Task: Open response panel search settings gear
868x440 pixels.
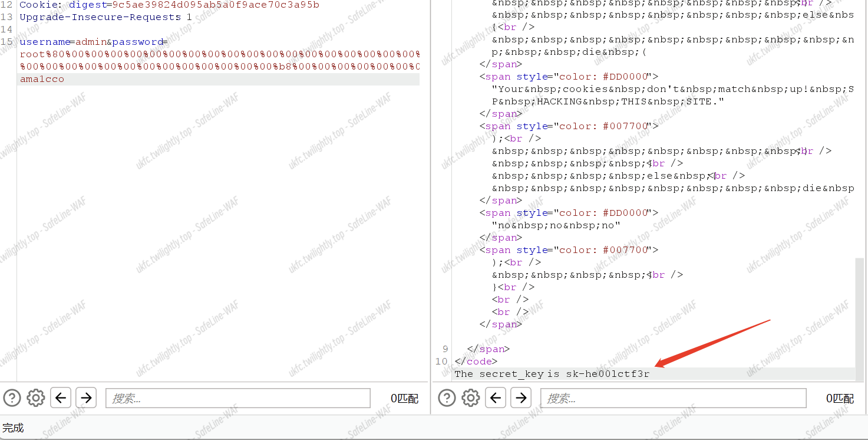Action: (471, 398)
